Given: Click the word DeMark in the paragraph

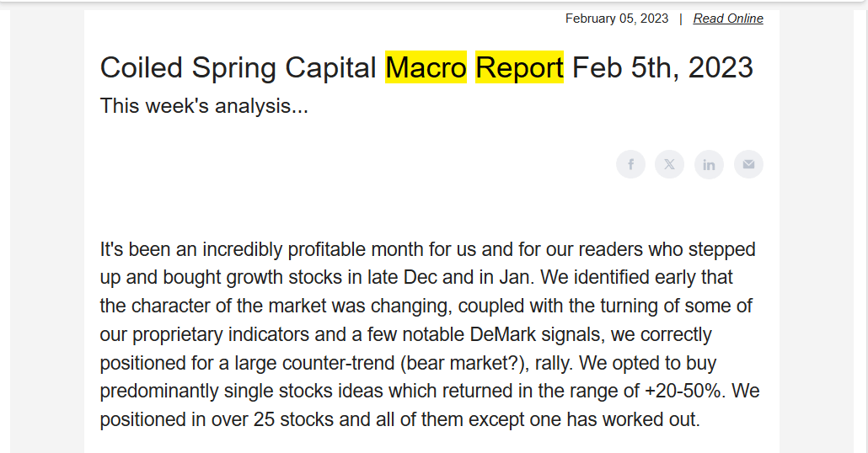Looking at the screenshot, I should [502, 334].
